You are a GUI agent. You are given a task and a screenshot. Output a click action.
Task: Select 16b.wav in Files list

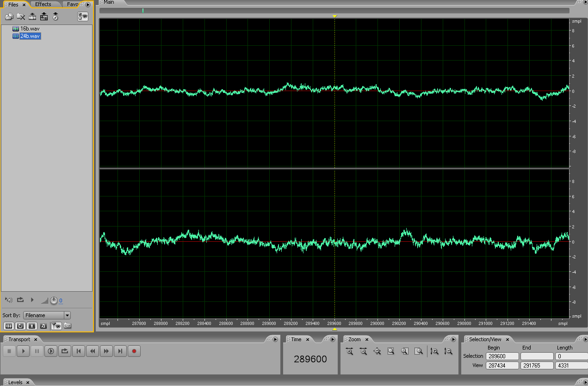(x=30, y=29)
